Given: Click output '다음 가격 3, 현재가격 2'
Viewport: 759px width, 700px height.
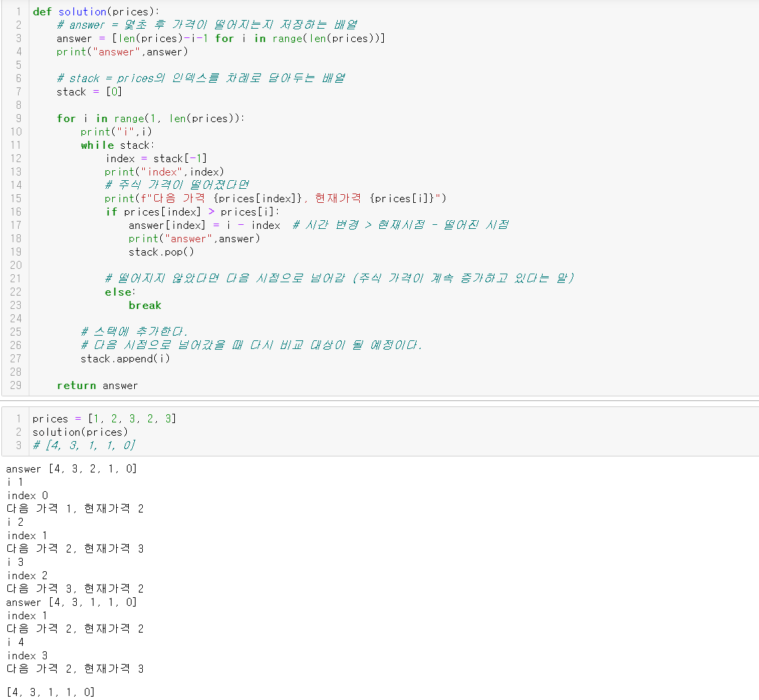Looking at the screenshot, I should coord(75,589).
